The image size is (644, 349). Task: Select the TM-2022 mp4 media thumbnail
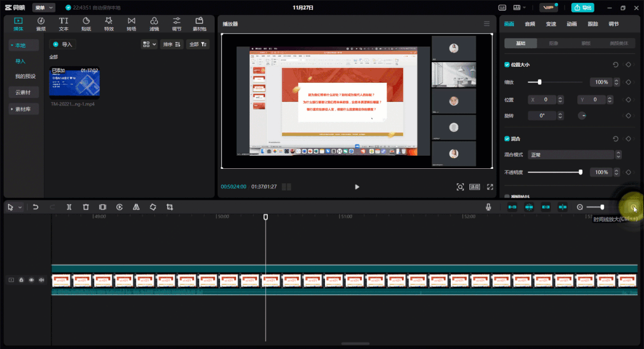tap(75, 82)
